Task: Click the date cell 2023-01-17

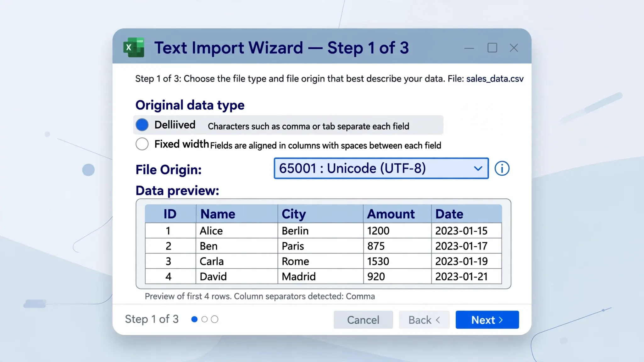Action: [467, 246]
